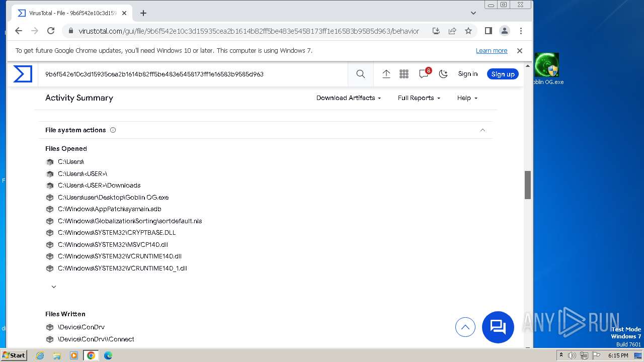Screen dimensions: 644x362
Task: Collapse the File system actions section
Action: click(482, 130)
